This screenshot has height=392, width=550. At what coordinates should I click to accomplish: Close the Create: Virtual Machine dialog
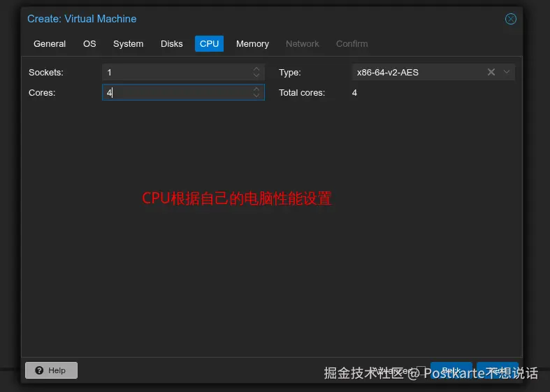(510, 19)
